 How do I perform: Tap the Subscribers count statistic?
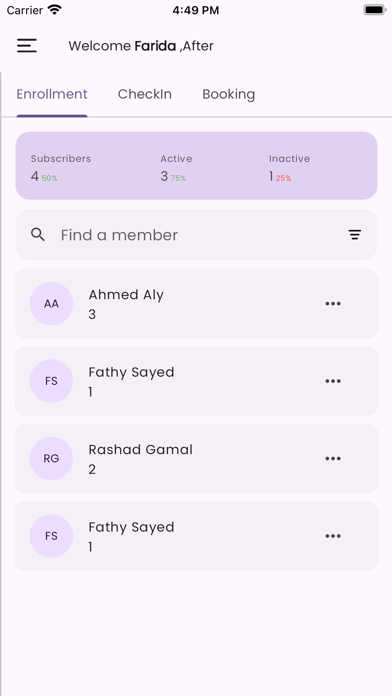tap(61, 168)
